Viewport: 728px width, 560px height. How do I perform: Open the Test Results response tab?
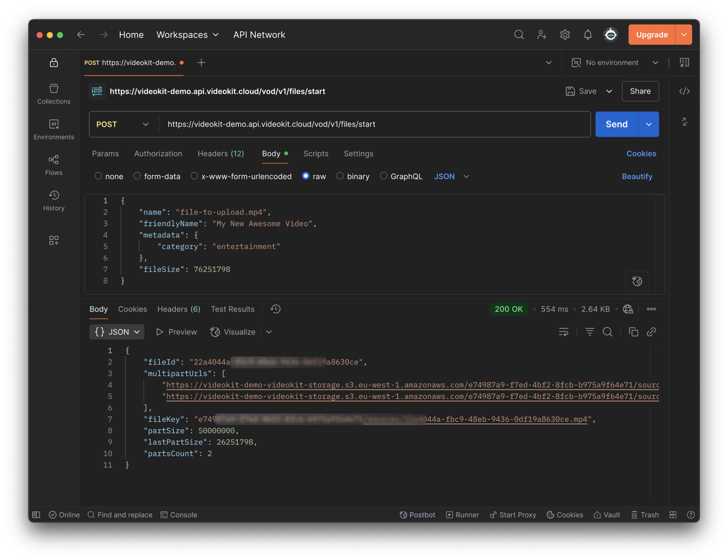click(x=232, y=309)
